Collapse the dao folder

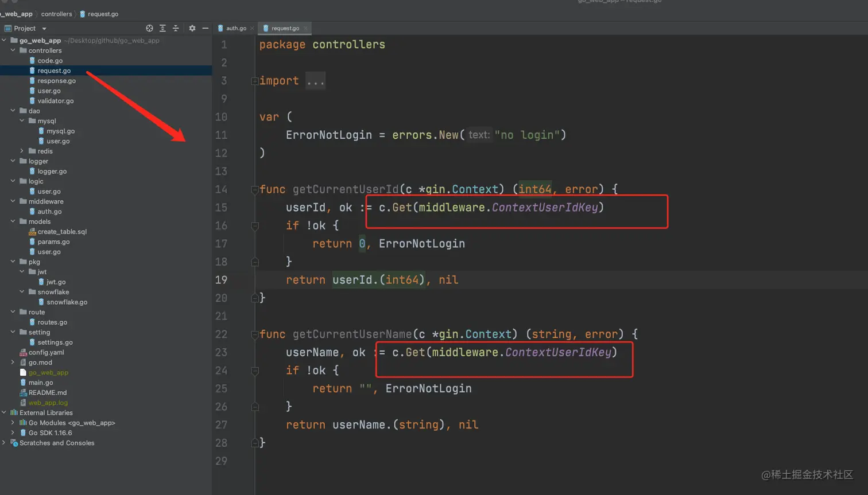(13, 111)
